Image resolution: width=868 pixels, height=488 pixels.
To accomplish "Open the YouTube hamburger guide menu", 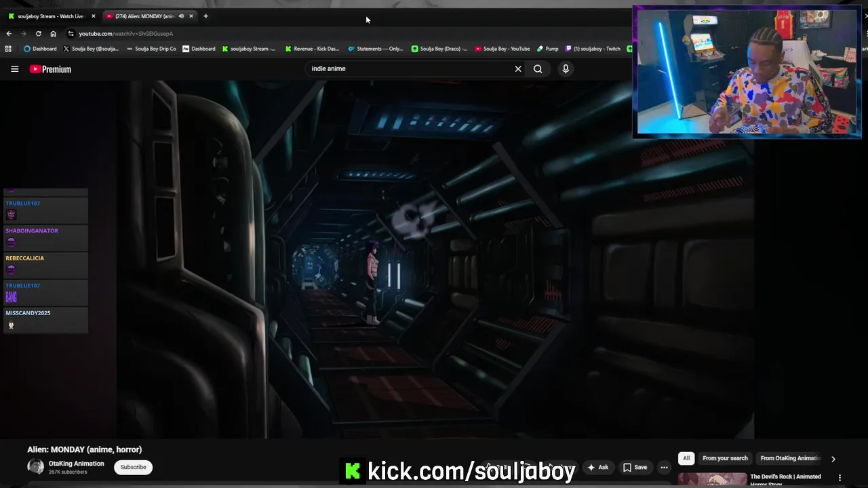I will (14, 68).
